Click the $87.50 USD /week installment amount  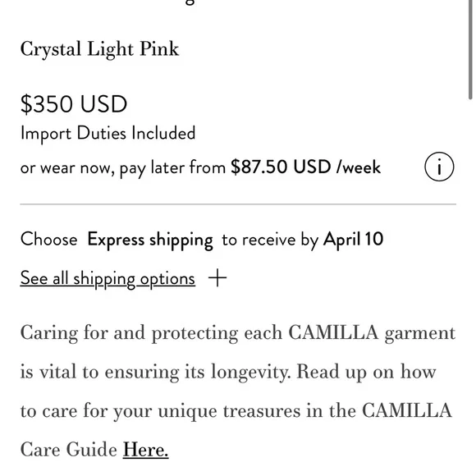click(x=305, y=167)
